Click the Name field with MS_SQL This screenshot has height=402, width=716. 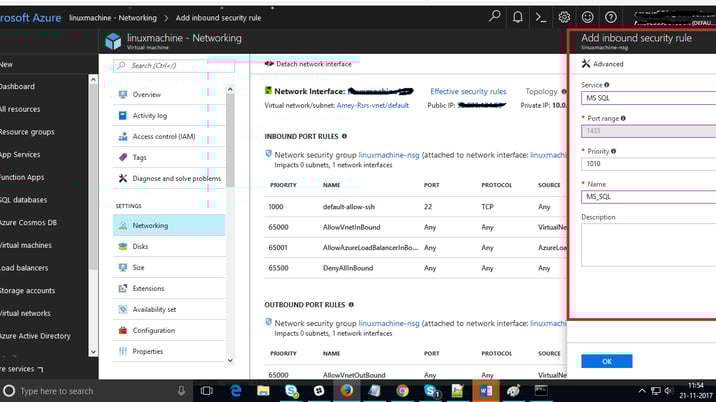coord(648,196)
